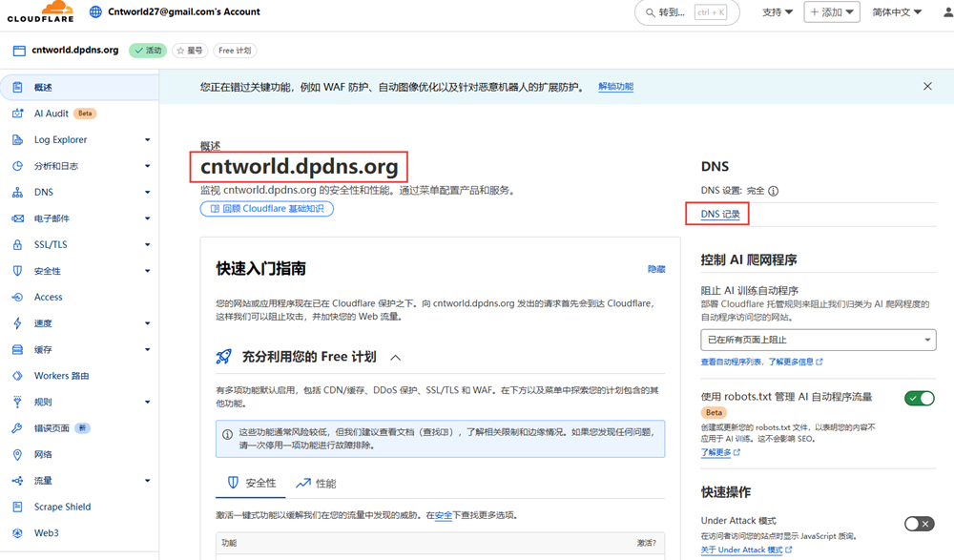This screenshot has height=560, width=954.
Task: Click the Log Explorer sidebar icon
Action: coord(17,139)
